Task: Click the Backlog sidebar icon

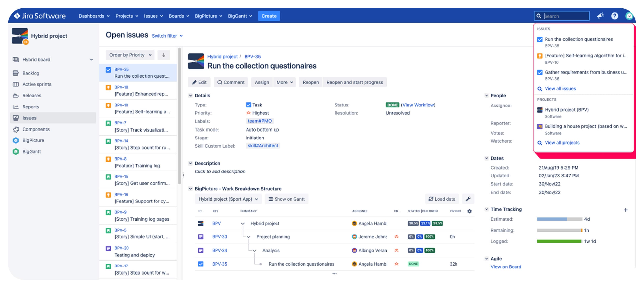Action: pyautogui.click(x=16, y=73)
